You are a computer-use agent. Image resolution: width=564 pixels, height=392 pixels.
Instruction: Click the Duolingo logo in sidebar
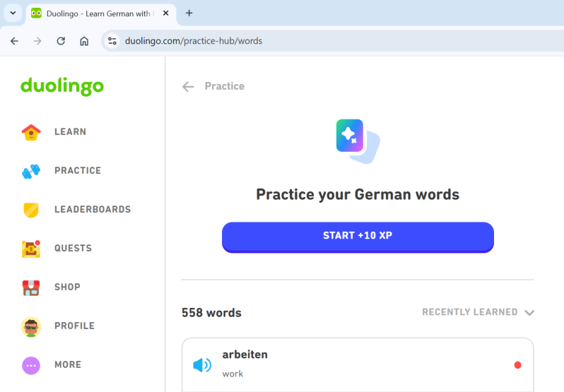(62, 86)
